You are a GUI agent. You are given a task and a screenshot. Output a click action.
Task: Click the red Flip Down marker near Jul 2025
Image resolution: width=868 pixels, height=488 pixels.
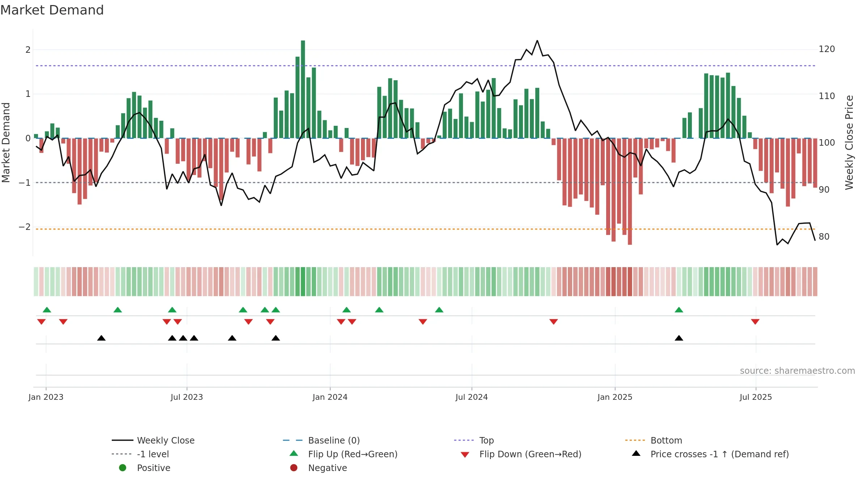coord(755,321)
